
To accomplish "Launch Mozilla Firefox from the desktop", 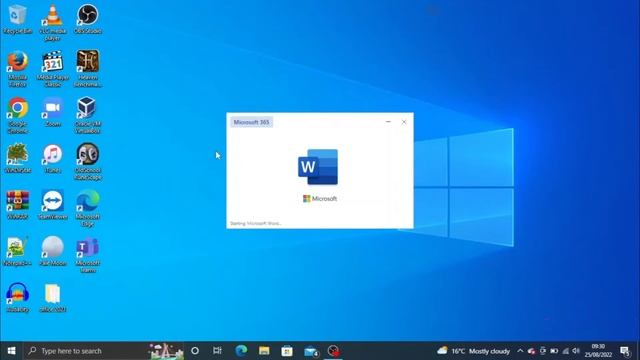I will coord(17,69).
